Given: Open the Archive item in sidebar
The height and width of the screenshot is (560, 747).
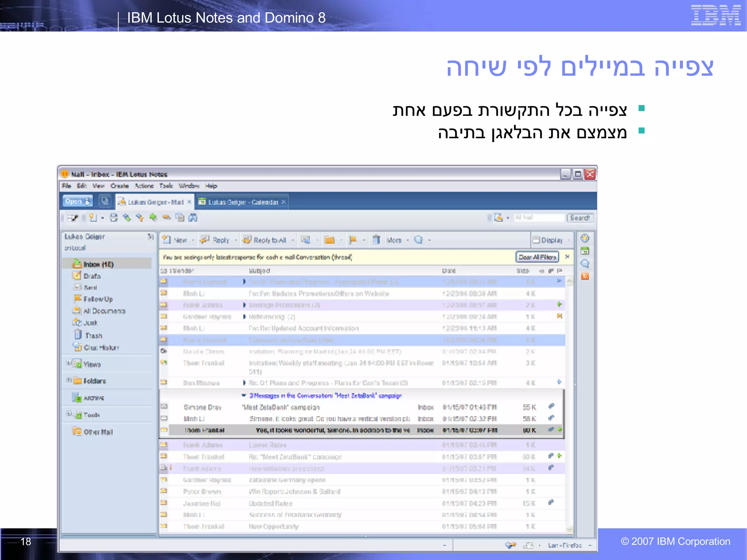Looking at the screenshot, I should tap(88, 398).
